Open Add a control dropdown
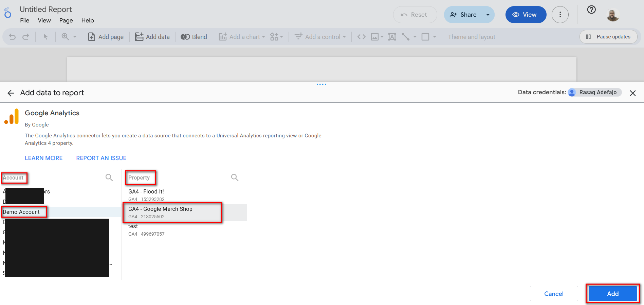The height and width of the screenshot is (305, 644). point(320,37)
